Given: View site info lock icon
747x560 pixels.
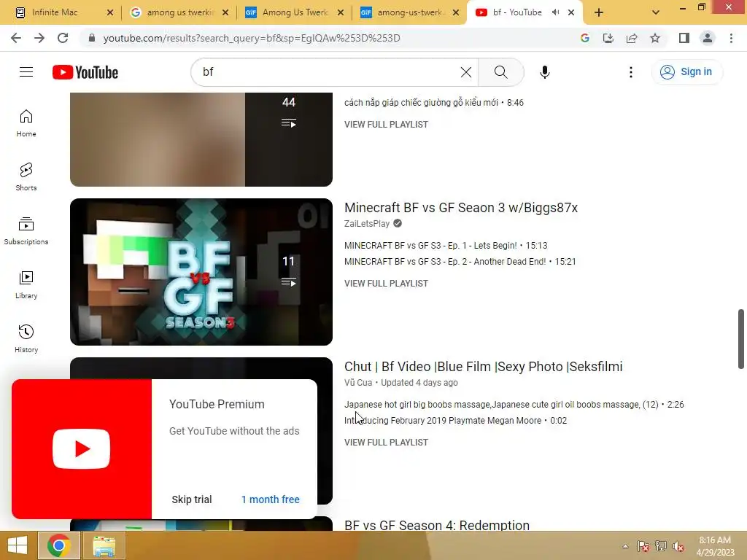Looking at the screenshot, I should [92, 38].
